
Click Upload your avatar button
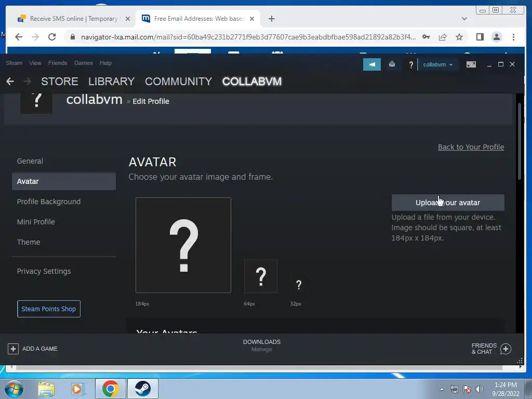[x=448, y=203]
